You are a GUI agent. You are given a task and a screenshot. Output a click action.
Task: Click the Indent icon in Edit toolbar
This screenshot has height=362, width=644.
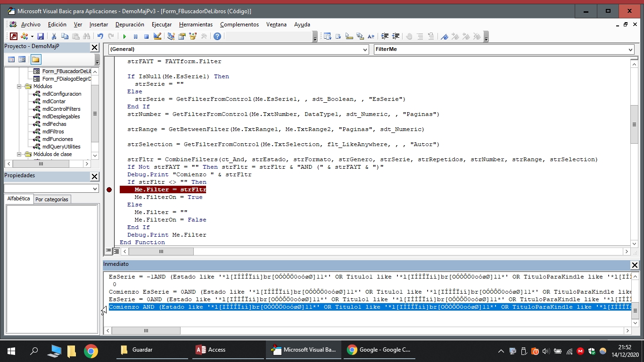pyautogui.click(x=385, y=36)
